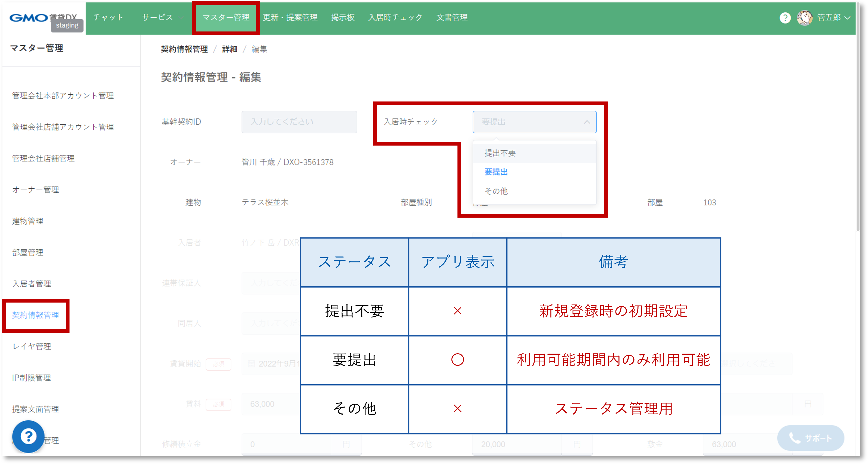Open help with the question mark icon in header
868x464 pixels.
785,18
